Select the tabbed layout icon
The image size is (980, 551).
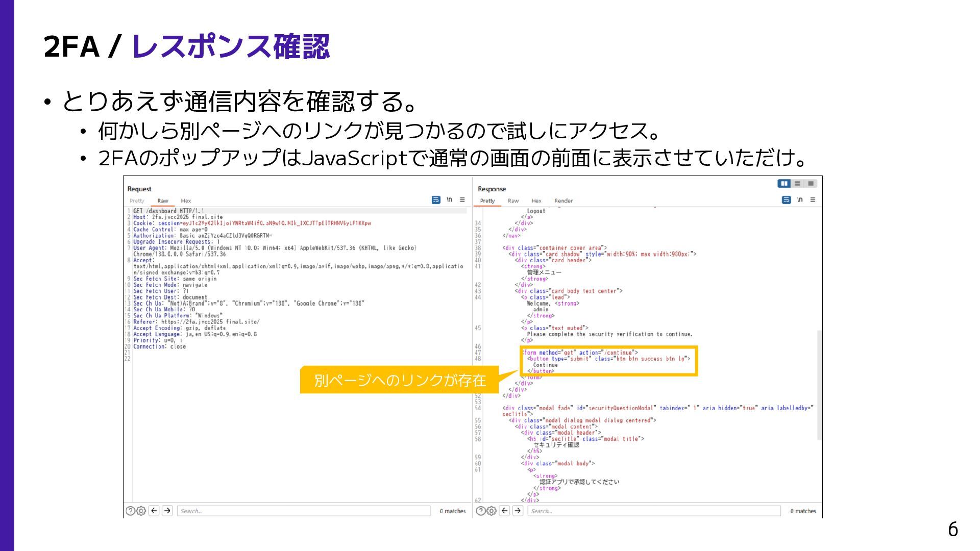811,184
